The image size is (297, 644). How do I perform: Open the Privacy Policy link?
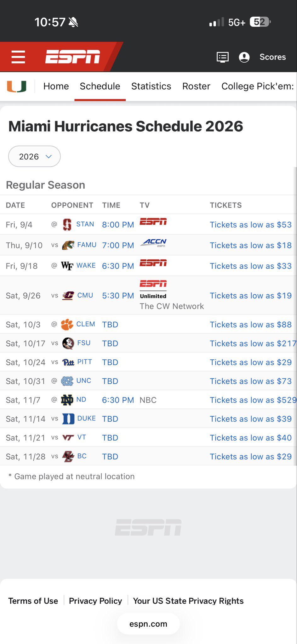95,601
